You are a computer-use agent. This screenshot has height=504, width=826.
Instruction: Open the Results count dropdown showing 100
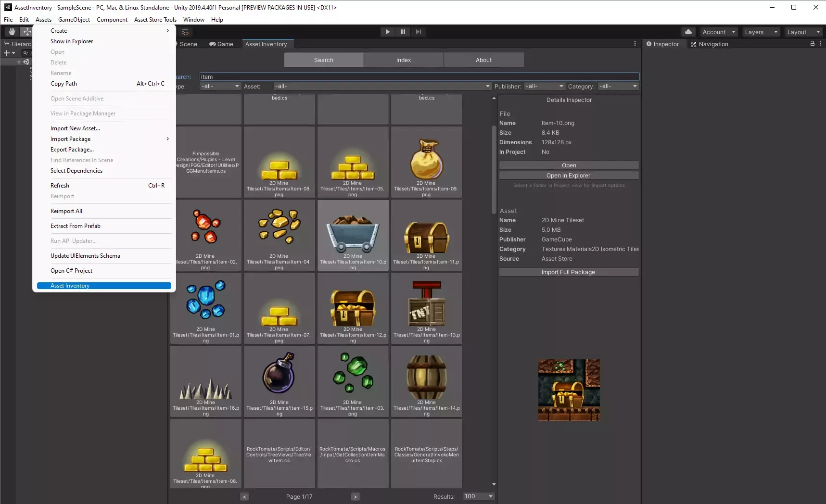(x=478, y=496)
